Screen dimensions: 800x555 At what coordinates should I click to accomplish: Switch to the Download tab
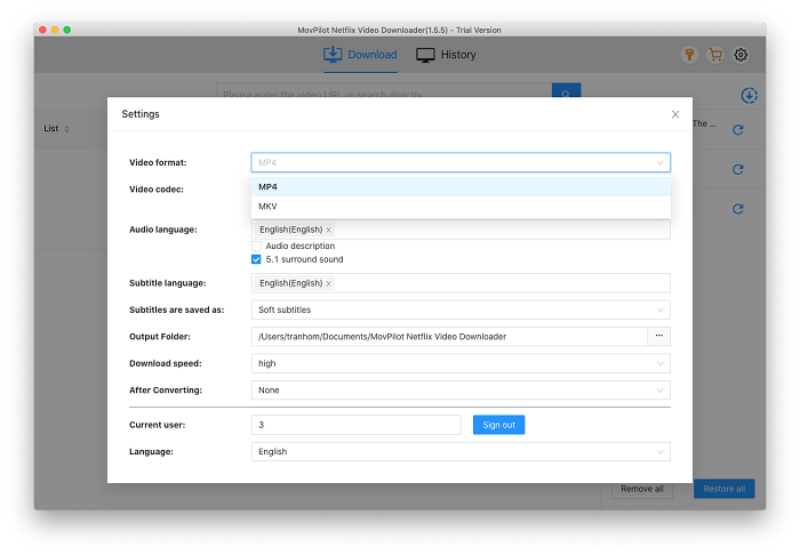pos(360,55)
